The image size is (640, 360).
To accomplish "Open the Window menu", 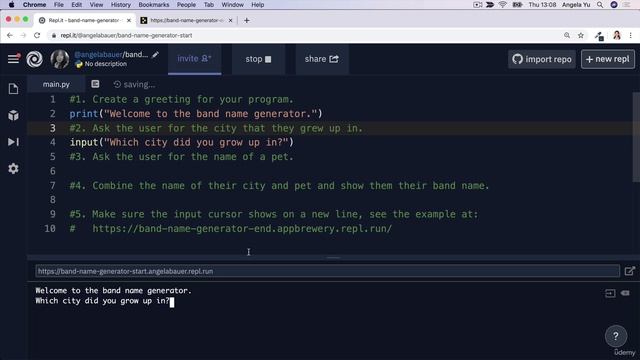I will 232,5.
